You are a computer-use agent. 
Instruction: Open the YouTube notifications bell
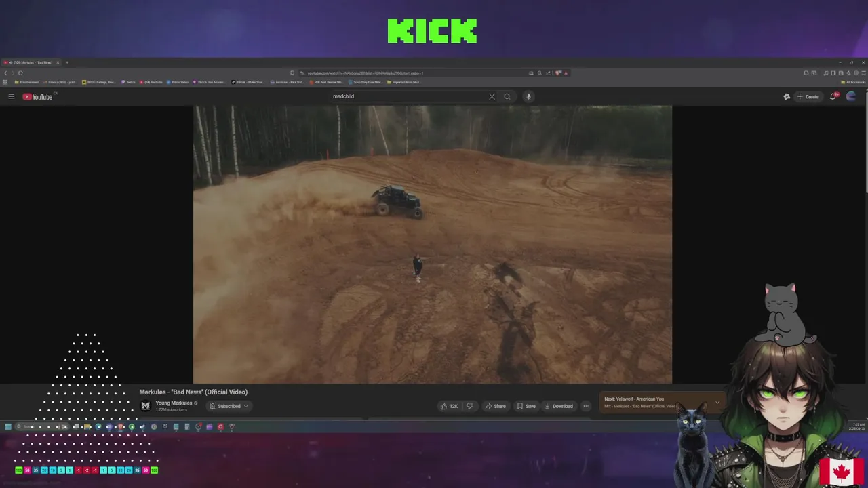[x=833, y=96]
